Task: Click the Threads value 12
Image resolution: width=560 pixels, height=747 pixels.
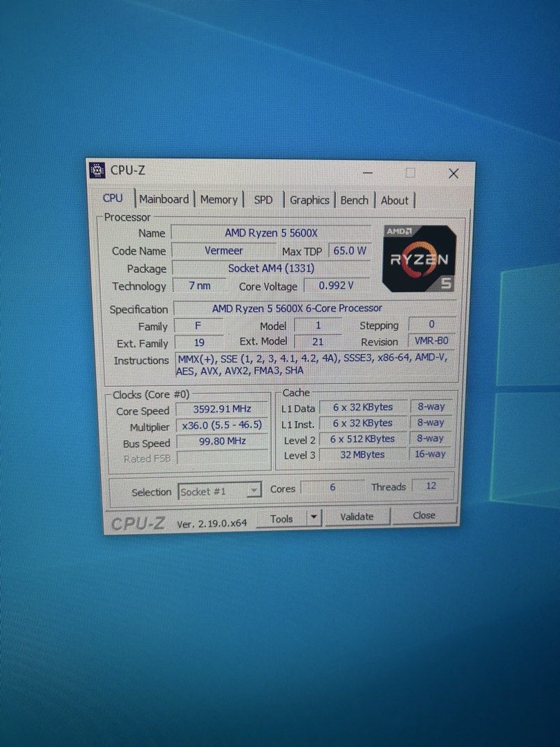Action: 431,486
